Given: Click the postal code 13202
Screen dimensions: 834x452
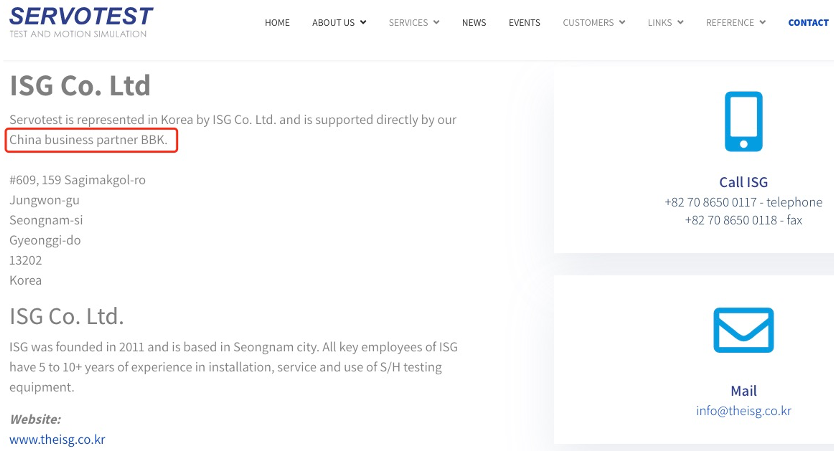Looking at the screenshot, I should [26, 261].
